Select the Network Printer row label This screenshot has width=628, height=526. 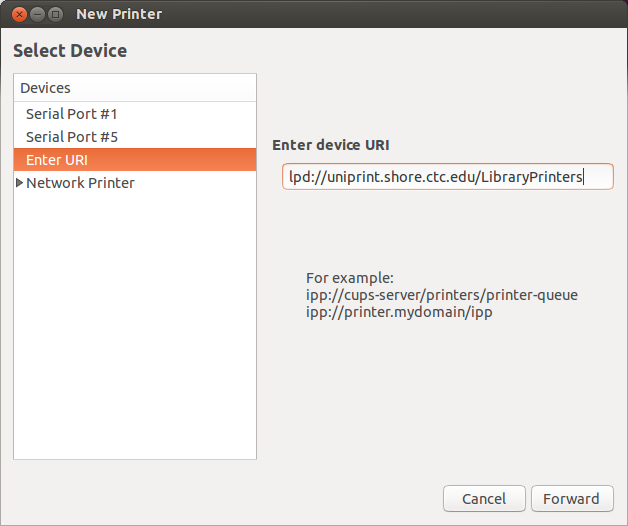click(80, 183)
